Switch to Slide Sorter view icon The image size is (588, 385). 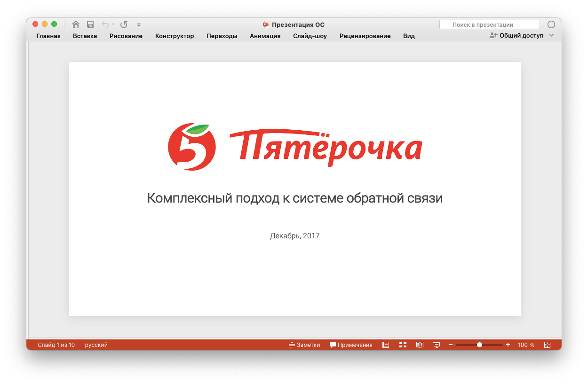pyautogui.click(x=403, y=345)
